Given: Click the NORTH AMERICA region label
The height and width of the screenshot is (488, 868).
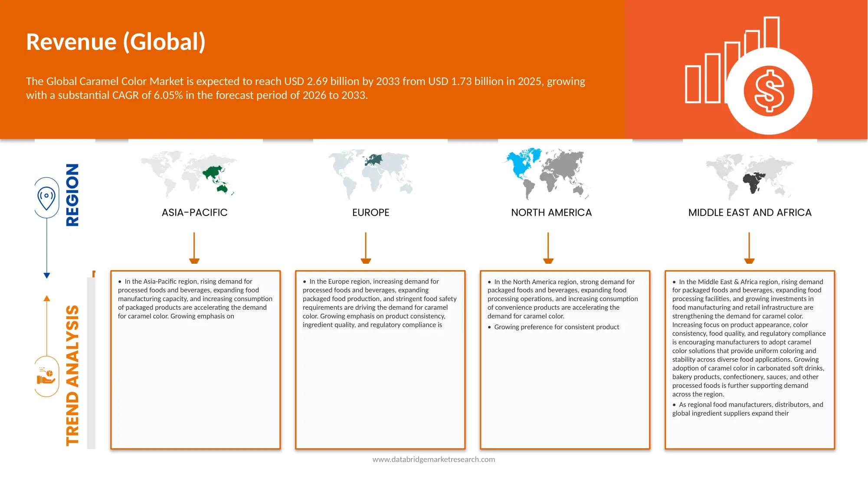Looking at the screenshot, I should click(551, 213).
